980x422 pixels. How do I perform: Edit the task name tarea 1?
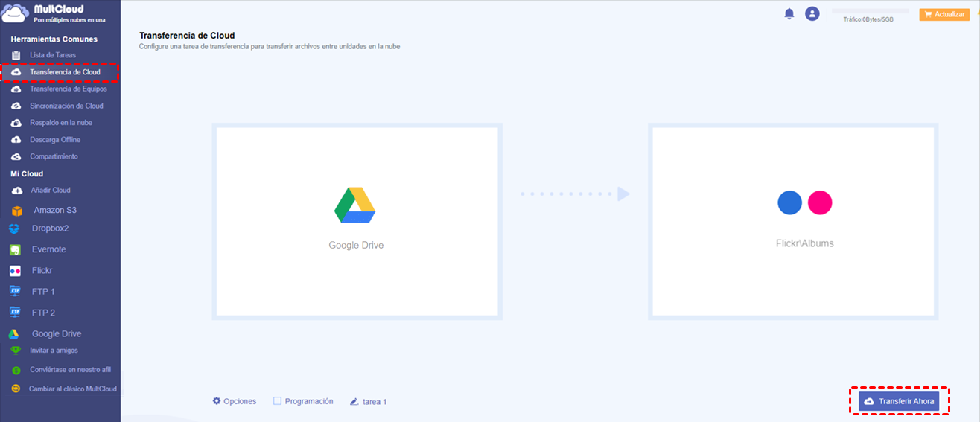375,402
